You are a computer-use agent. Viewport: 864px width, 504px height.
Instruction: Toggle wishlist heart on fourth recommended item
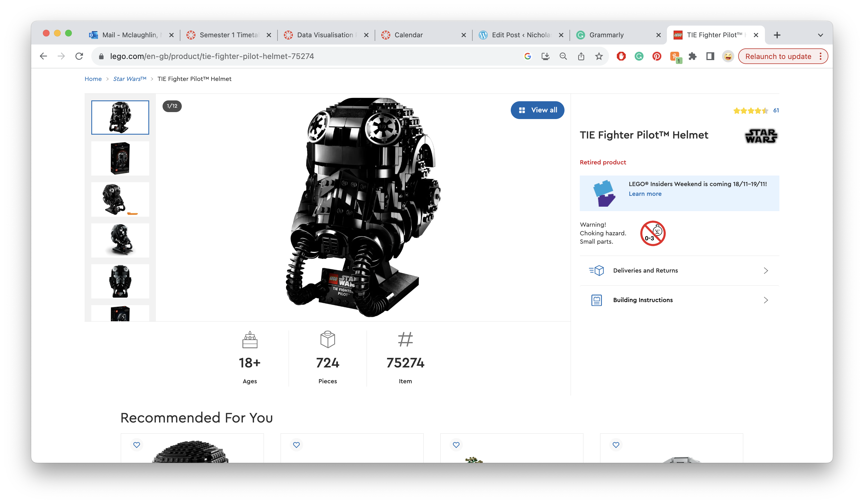point(616,445)
